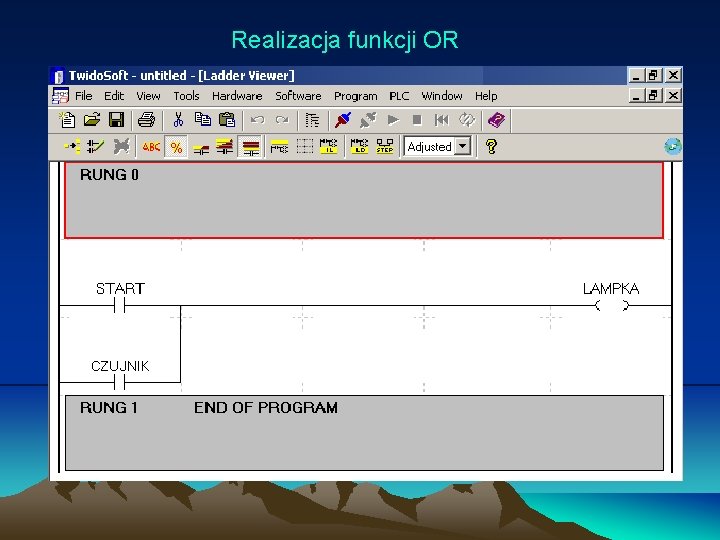Screen dimensions: 720x540
Task: Create a new project with New icon
Action: click(x=68, y=120)
